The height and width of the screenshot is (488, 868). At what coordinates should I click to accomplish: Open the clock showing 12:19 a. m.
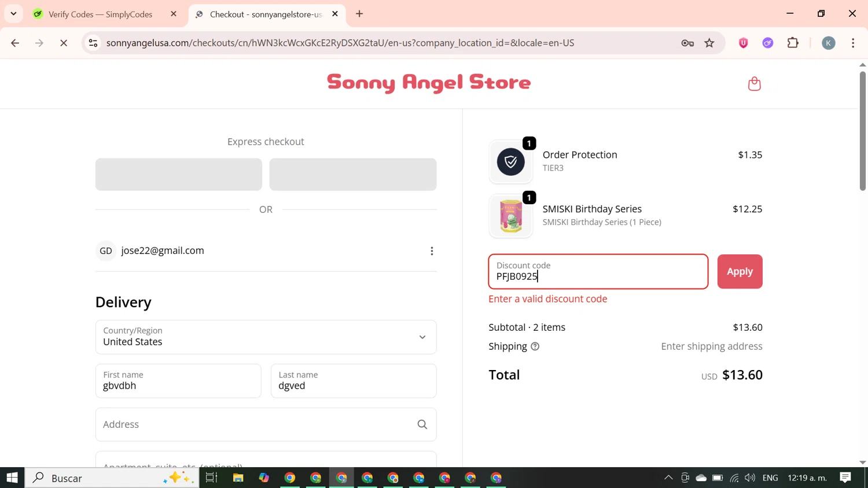807,478
